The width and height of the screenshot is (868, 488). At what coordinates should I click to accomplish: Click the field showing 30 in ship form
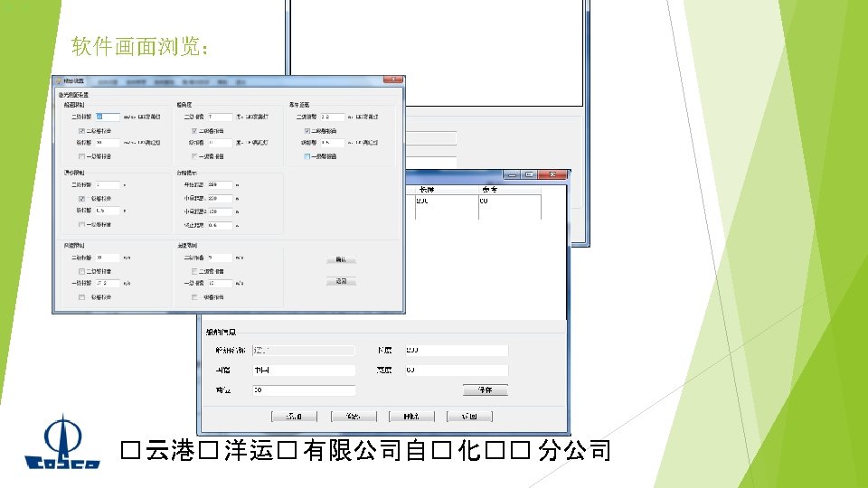(x=304, y=390)
